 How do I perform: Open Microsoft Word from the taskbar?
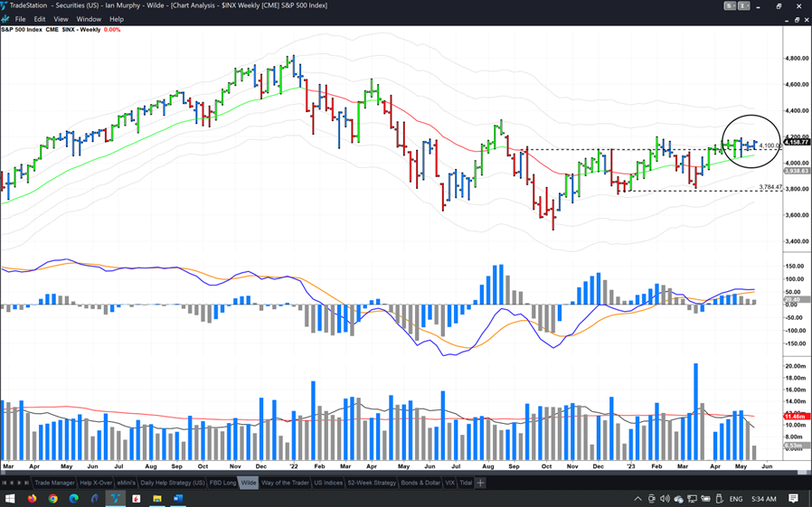pos(178,498)
